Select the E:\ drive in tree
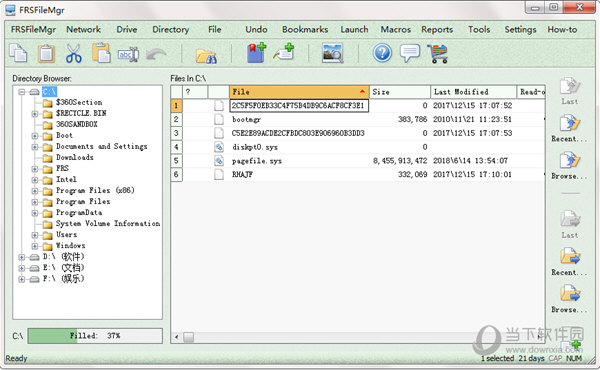The width and height of the screenshot is (600, 370). point(63,267)
